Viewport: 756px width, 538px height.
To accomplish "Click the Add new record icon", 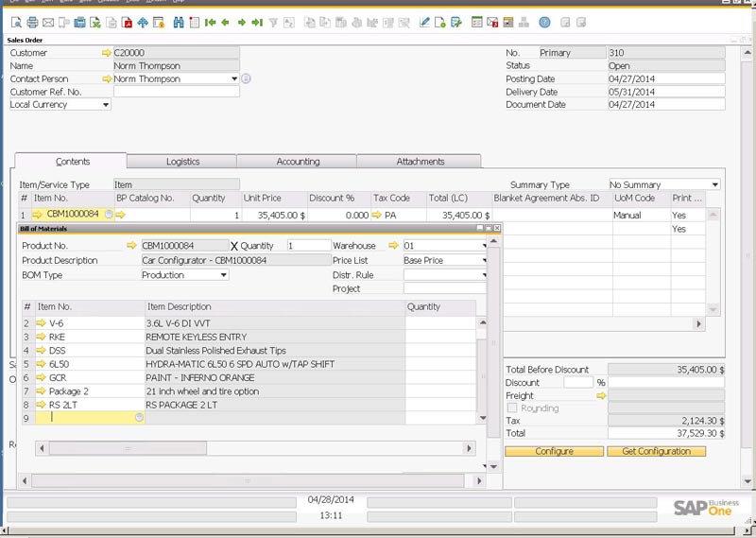I will [x=195, y=22].
